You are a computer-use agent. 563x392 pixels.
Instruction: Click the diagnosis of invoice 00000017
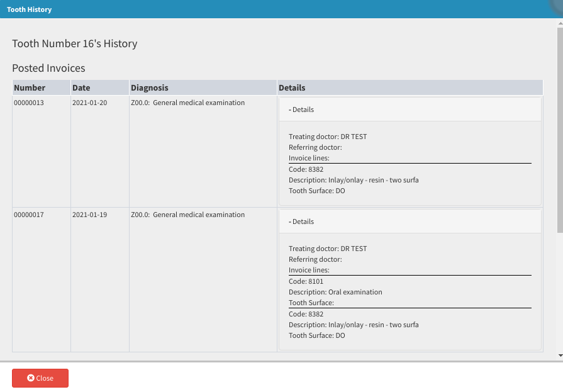tap(187, 215)
